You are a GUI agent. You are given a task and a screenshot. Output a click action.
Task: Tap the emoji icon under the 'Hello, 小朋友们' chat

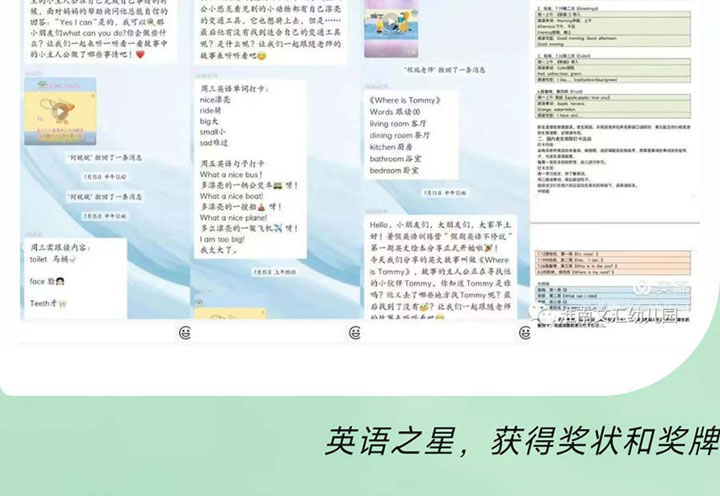coord(524,332)
